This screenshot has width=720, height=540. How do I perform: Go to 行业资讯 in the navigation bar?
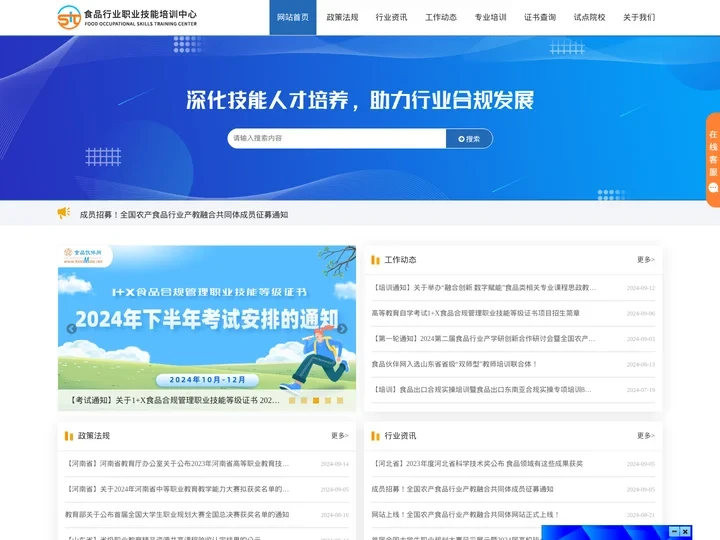pos(391,17)
